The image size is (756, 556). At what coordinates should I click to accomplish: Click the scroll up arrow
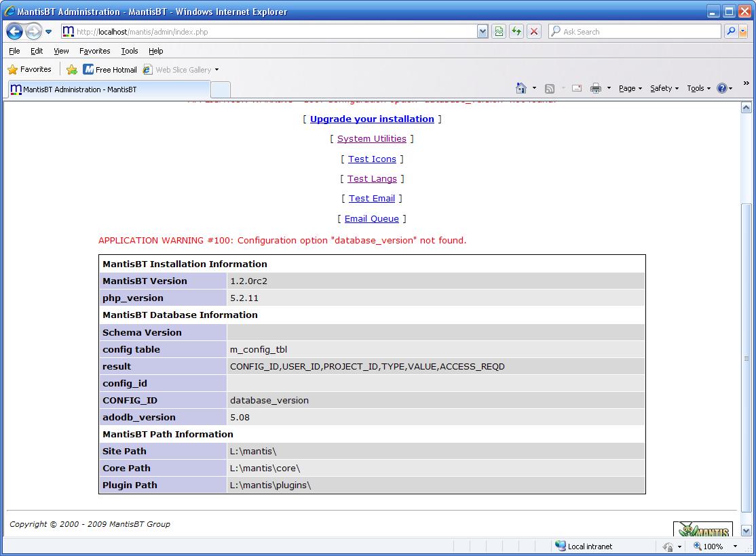click(746, 108)
